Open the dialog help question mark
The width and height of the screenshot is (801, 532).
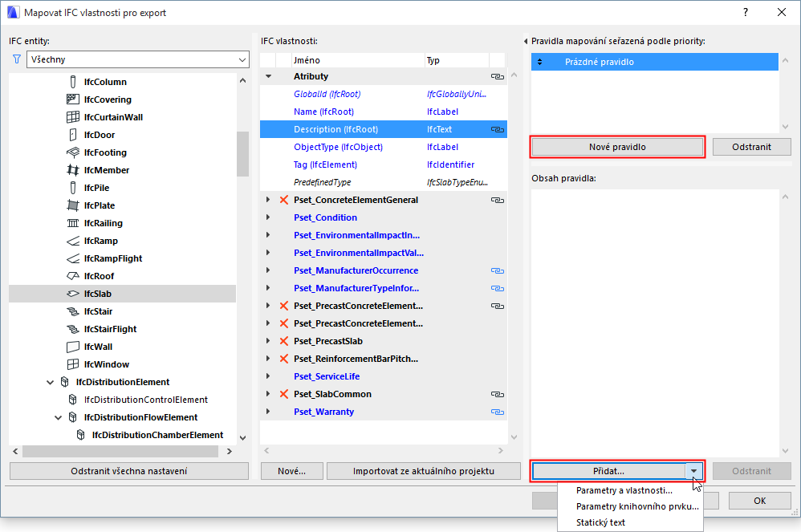[746, 12]
